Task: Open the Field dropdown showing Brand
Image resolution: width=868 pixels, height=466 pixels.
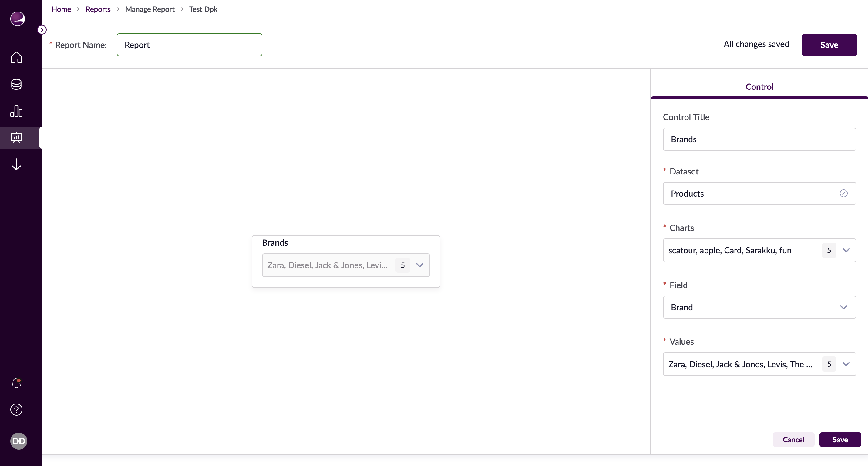Action: [843, 307]
